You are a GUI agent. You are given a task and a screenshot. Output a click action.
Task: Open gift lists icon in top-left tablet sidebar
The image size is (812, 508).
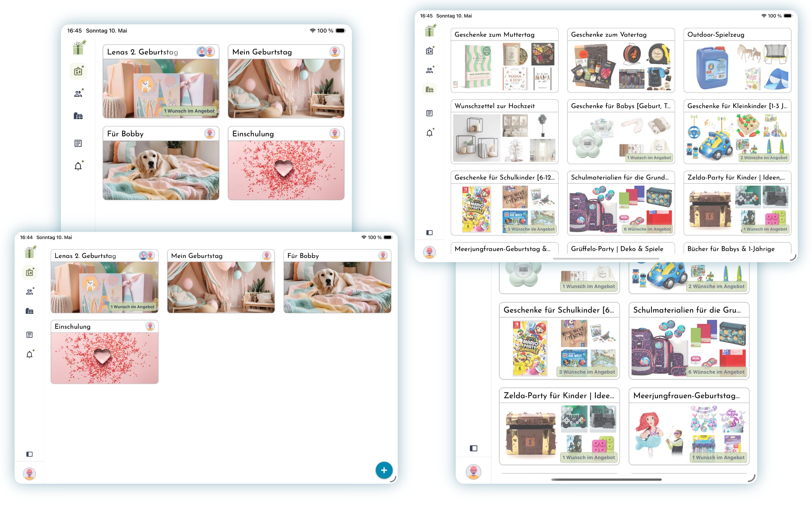[78, 116]
